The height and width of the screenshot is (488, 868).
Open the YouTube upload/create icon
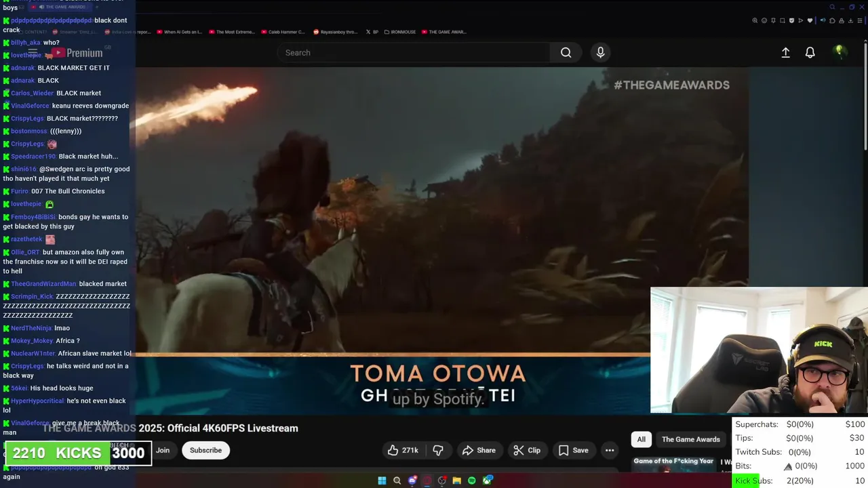[785, 52]
